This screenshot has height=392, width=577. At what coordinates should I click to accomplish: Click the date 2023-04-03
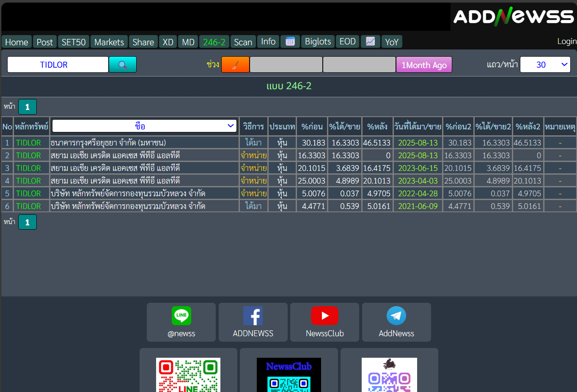[418, 181]
